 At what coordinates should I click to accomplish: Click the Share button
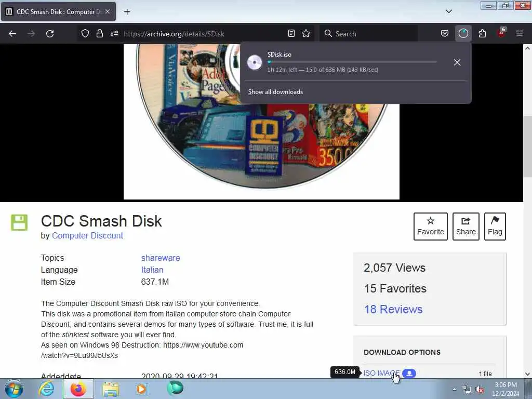pos(466,227)
